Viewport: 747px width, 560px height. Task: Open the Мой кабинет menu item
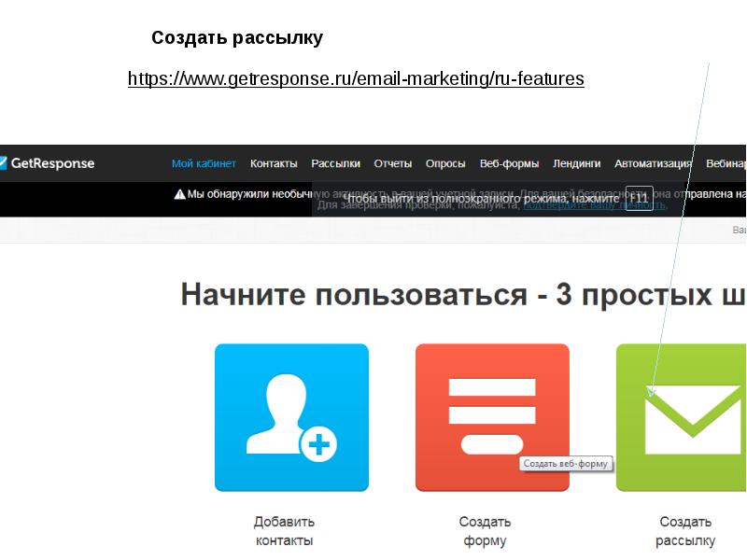[204, 163]
